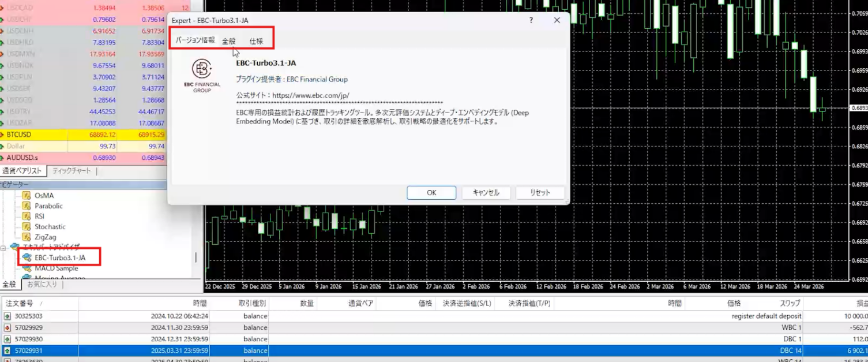Click the time 2024.12.31 23:59:59

(x=179, y=339)
